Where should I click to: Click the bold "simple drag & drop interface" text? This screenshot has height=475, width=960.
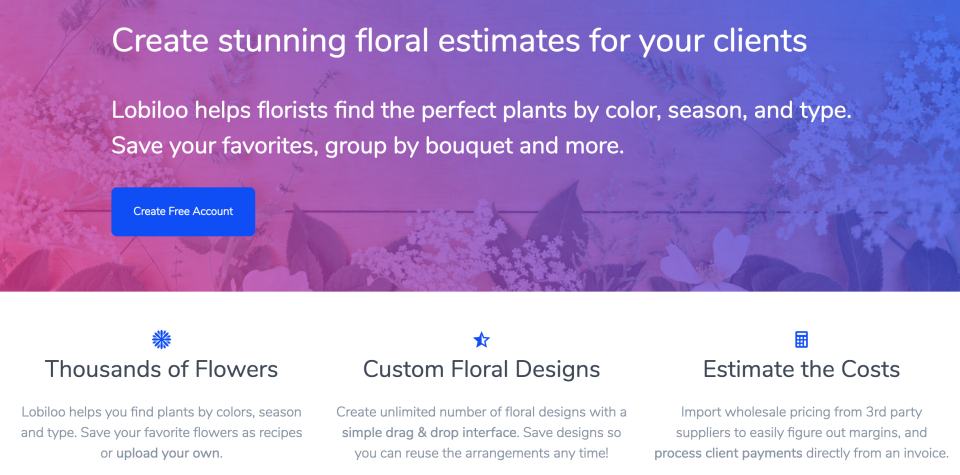[428, 433]
